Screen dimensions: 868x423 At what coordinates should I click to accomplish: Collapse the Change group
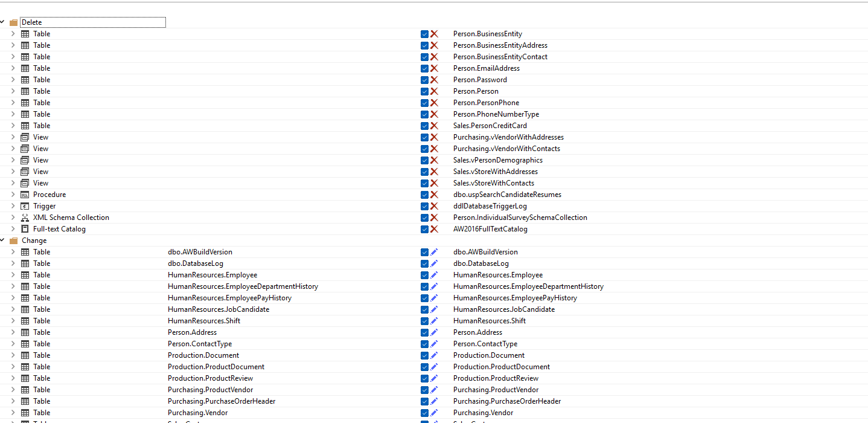point(2,241)
